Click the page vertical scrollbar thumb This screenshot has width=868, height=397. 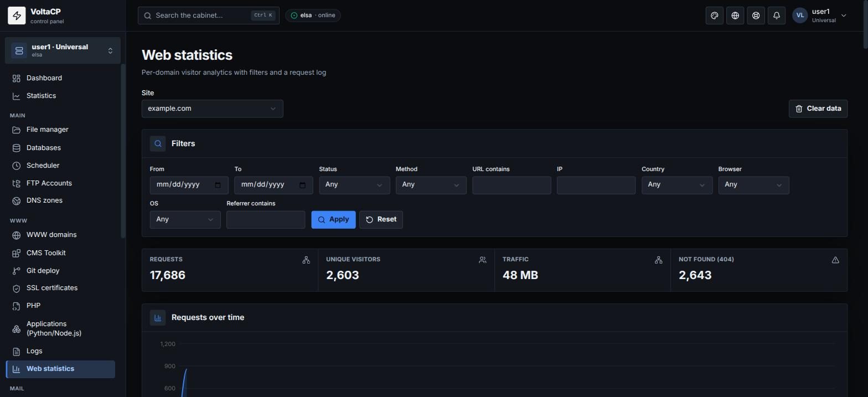(x=865, y=24)
